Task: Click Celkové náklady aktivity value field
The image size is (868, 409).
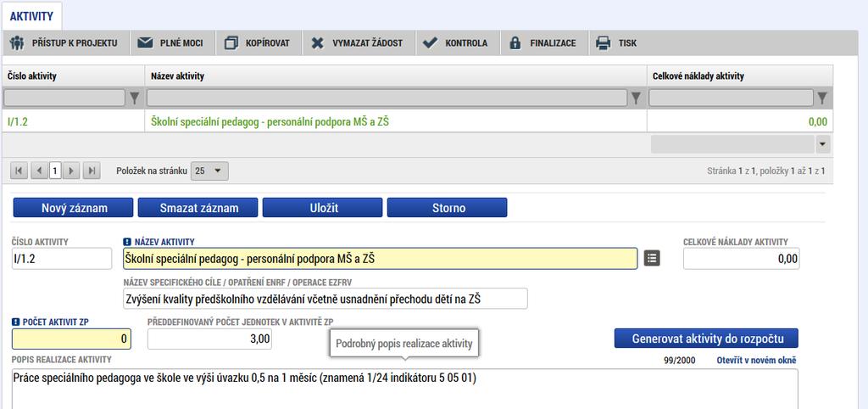Action: 741,259
